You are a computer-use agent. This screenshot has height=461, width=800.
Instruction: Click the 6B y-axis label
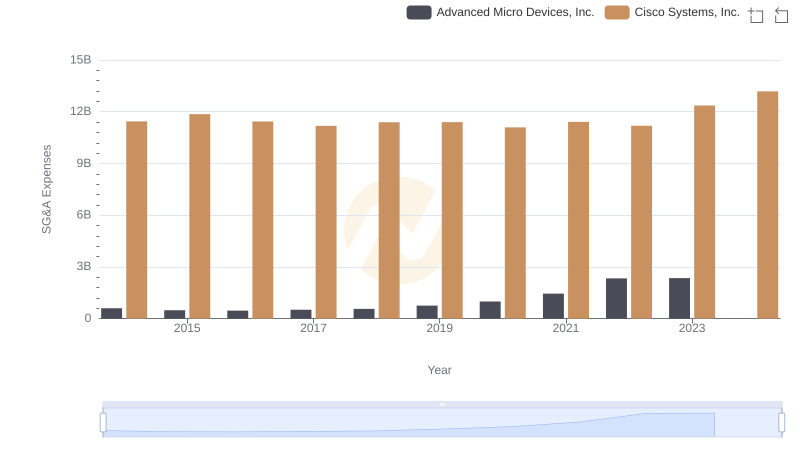84,215
